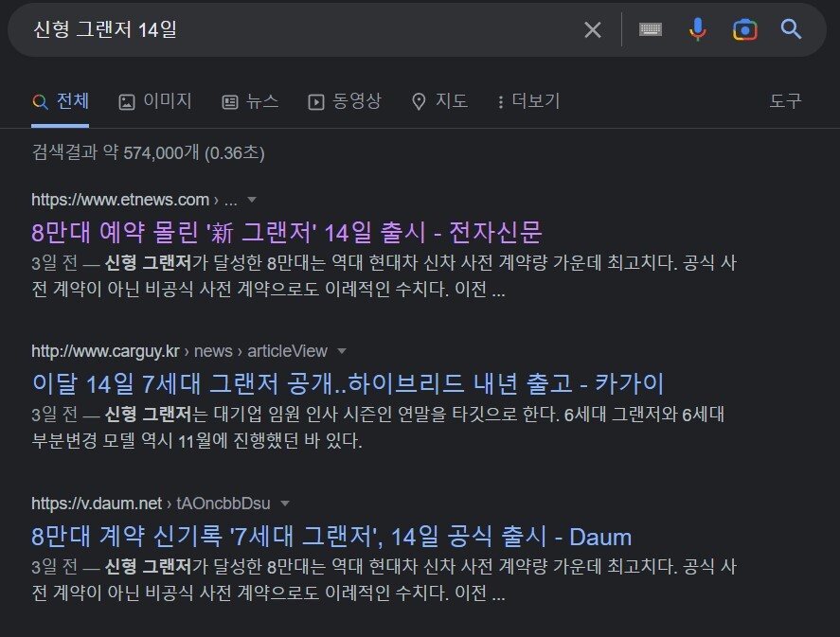The height and width of the screenshot is (637, 840).
Task: Open the 카가이 result about 7세대 그랜저 공개
Action: pos(348,383)
